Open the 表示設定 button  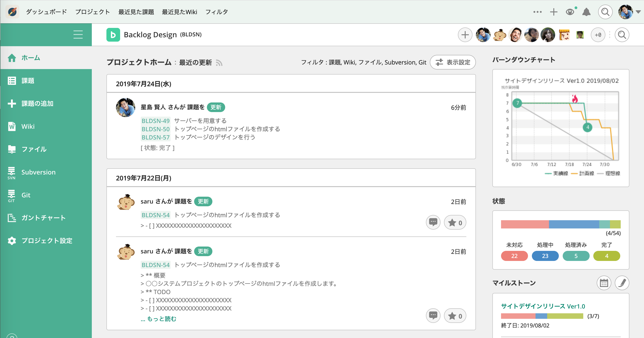pos(452,62)
